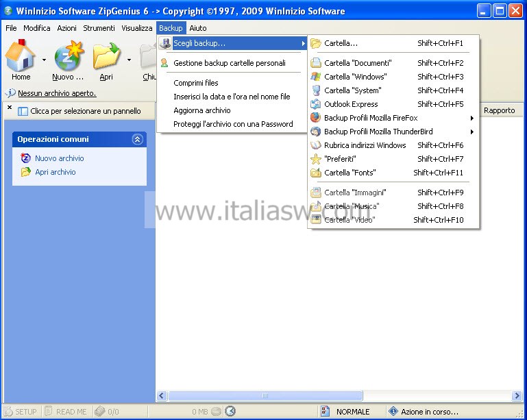Screen dimensions: 527x420
Task: Click the 0/0 counter in status bar
Action: pos(107,412)
